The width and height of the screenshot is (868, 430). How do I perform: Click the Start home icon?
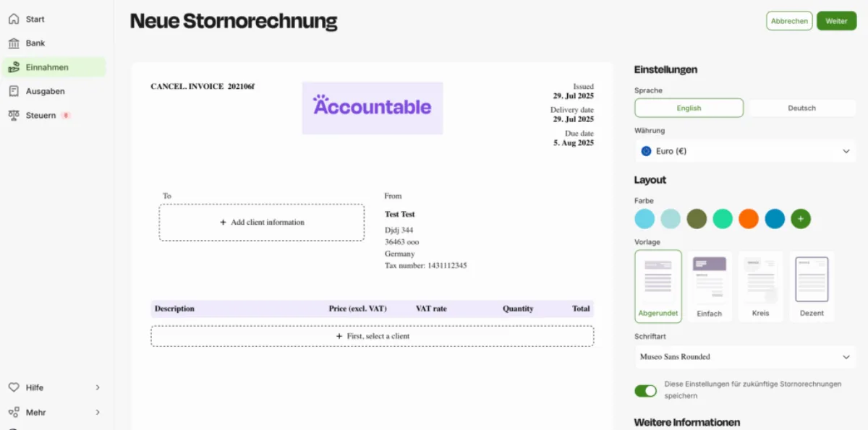click(14, 19)
